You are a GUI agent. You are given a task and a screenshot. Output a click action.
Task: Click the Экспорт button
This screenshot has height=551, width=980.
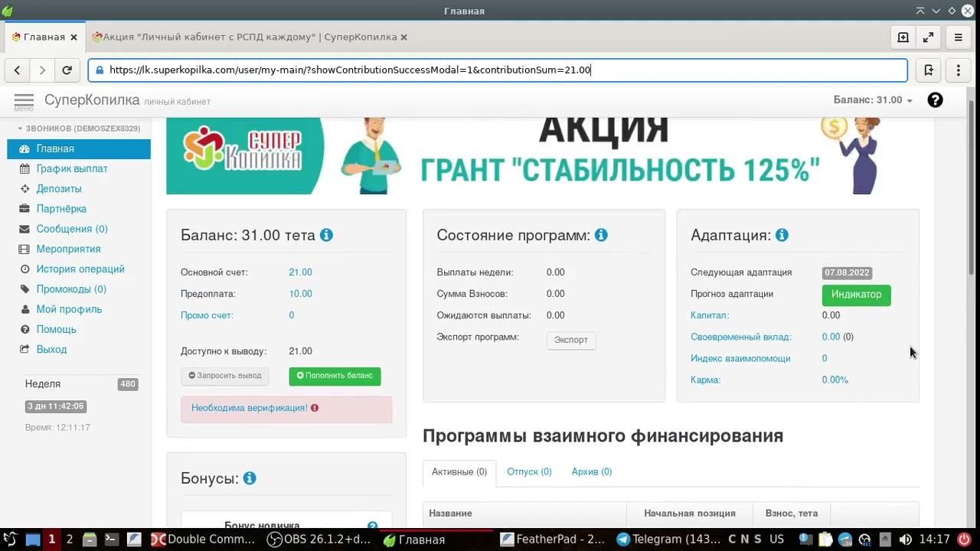(571, 341)
